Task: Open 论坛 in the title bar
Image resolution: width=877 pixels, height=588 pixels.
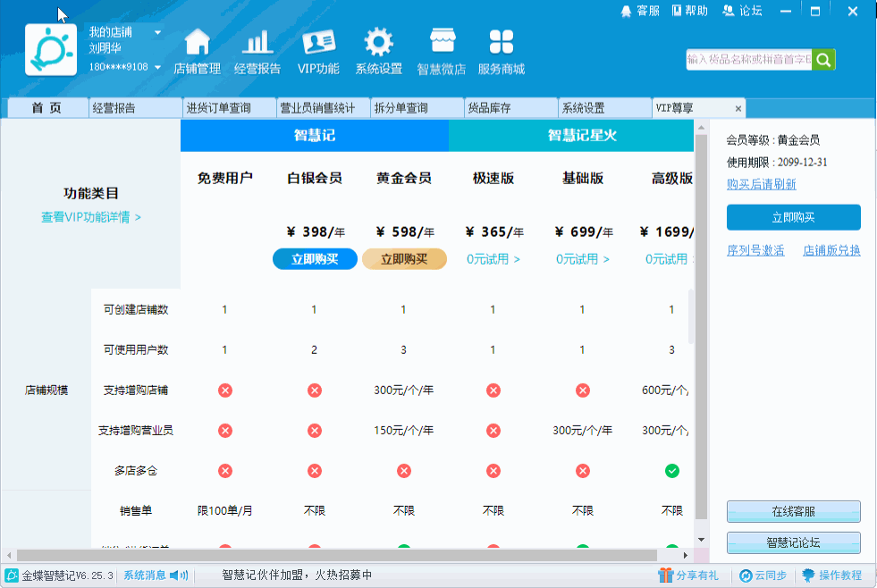Action: [x=742, y=11]
